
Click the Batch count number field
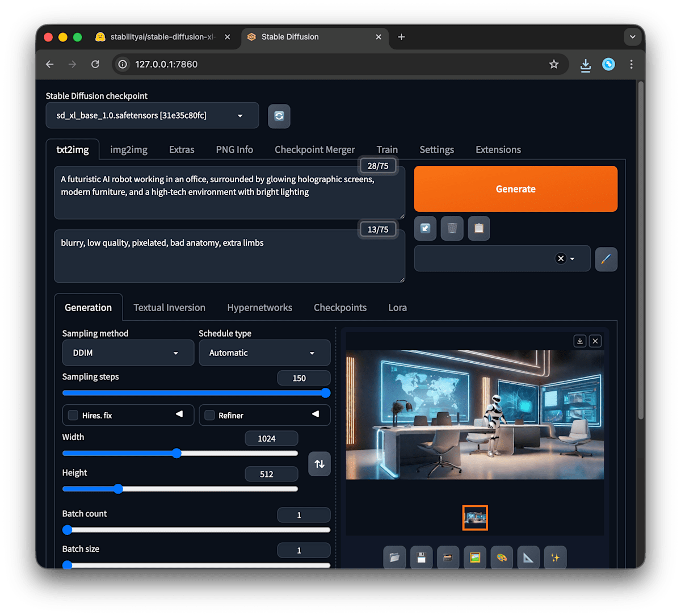[x=304, y=515]
